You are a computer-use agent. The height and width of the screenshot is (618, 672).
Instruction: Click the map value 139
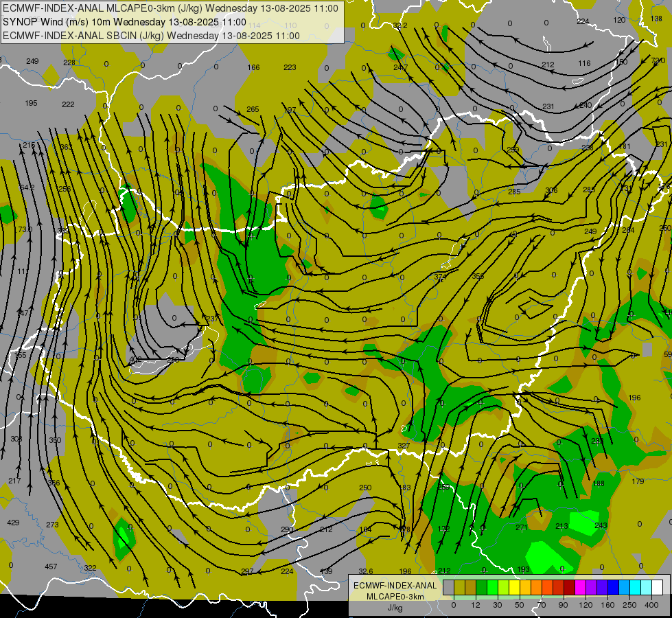(327, 571)
